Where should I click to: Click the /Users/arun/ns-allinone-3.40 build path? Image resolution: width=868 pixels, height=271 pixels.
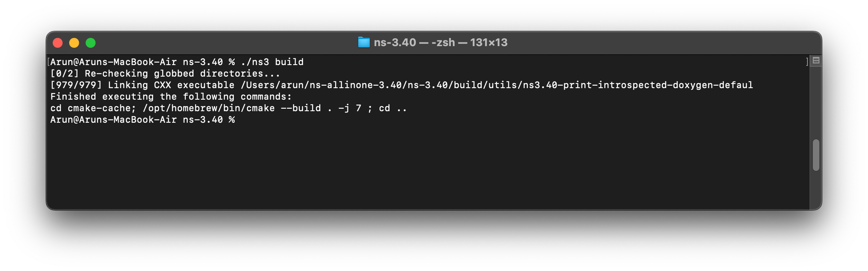coord(497,85)
